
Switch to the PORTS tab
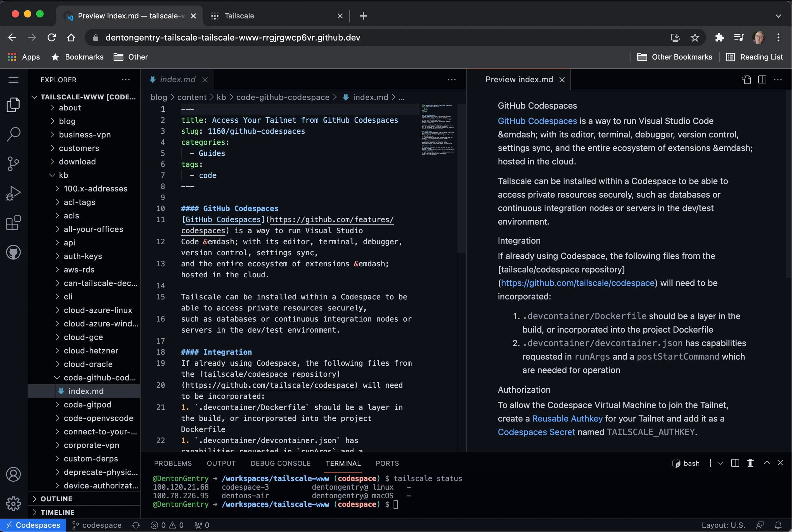click(x=387, y=463)
